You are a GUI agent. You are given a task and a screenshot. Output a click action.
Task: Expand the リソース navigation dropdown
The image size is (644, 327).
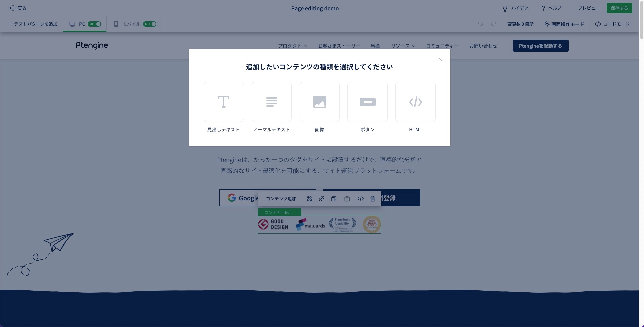click(x=403, y=46)
